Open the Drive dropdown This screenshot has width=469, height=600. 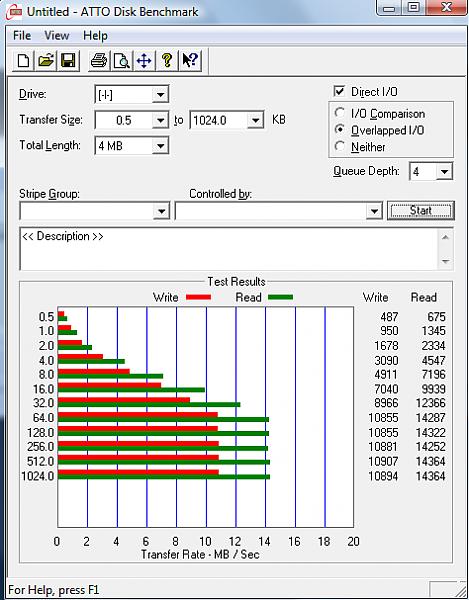160,95
